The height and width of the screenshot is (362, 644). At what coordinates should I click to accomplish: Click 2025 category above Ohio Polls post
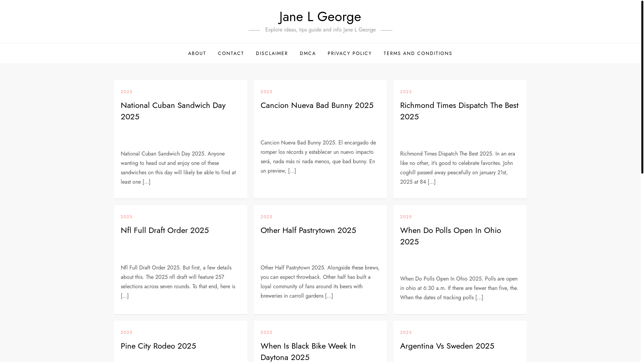coord(406,217)
